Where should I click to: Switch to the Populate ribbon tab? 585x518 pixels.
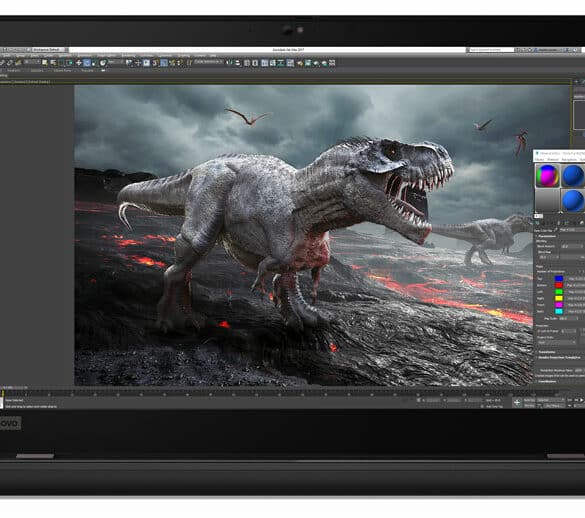[87, 71]
